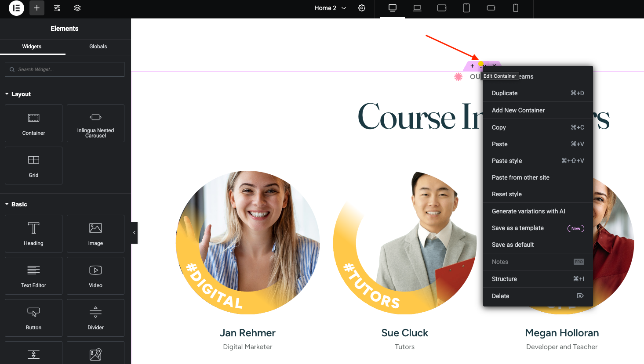The image size is (644, 364).
Task: Choose Duplicate from context menu
Action: click(x=505, y=93)
